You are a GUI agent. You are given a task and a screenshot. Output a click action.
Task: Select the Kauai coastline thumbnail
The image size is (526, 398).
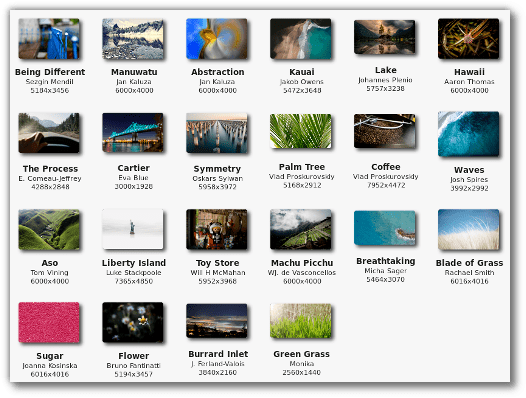(301, 39)
